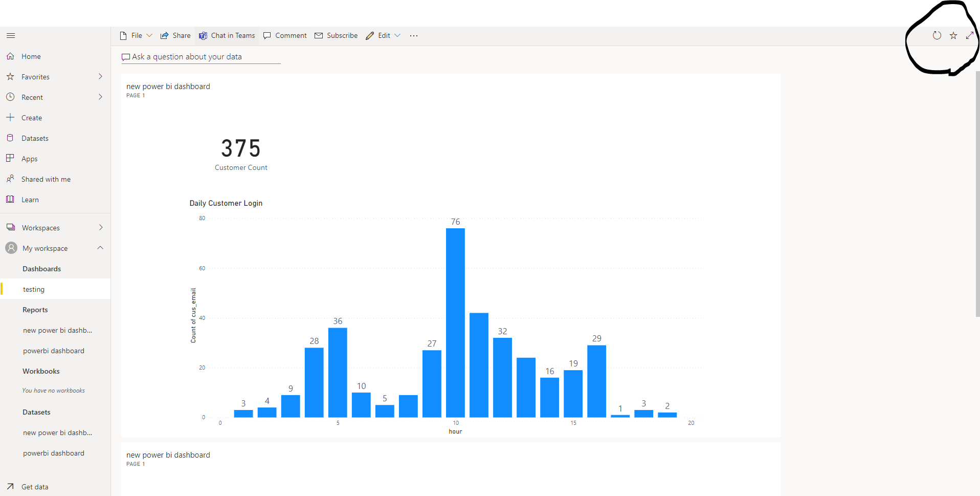The width and height of the screenshot is (980, 496).
Task: Open Datasets via its cylinder icon
Action: (10, 138)
